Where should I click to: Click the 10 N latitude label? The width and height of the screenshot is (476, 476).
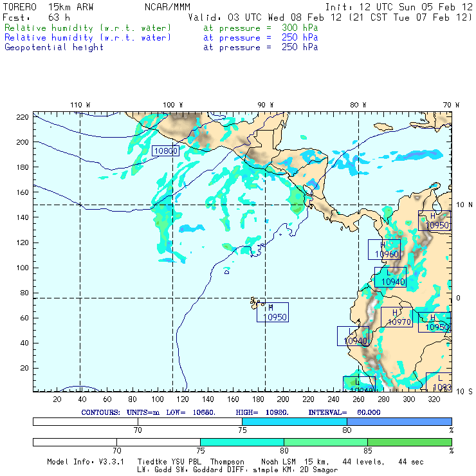pos(463,205)
